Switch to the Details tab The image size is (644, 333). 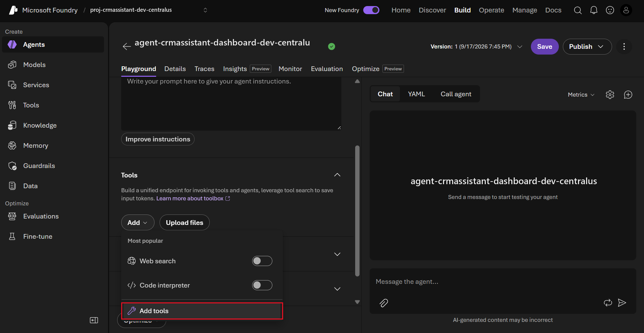coord(175,69)
